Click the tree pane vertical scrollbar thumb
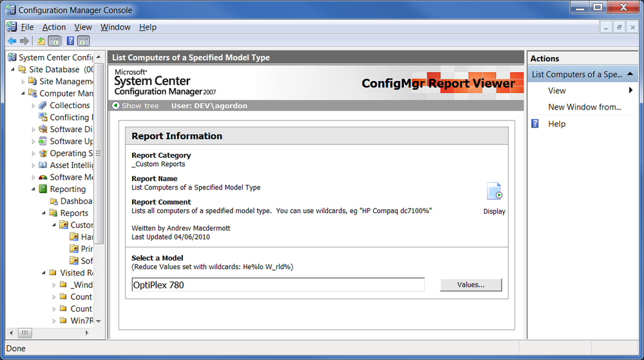The height and width of the screenshot is (360, 644). point(99,153)
